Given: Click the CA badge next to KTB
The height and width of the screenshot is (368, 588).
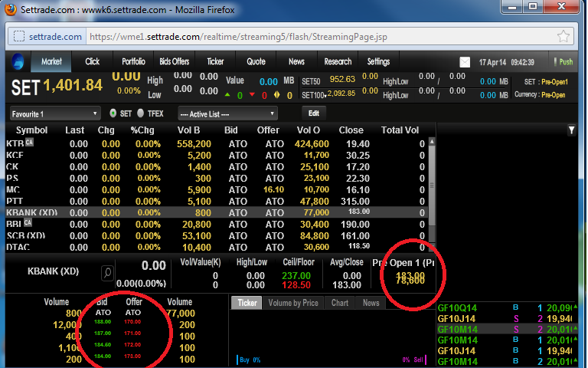Looking at the screenshot, I should (x=29, y=142).
